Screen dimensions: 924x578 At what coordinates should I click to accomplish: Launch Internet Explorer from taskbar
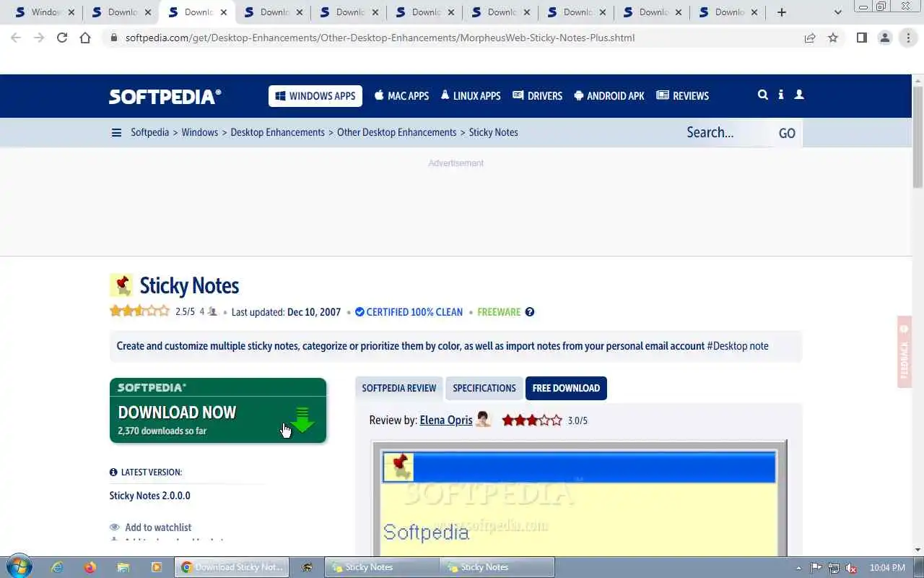click(x=57, y=567)
